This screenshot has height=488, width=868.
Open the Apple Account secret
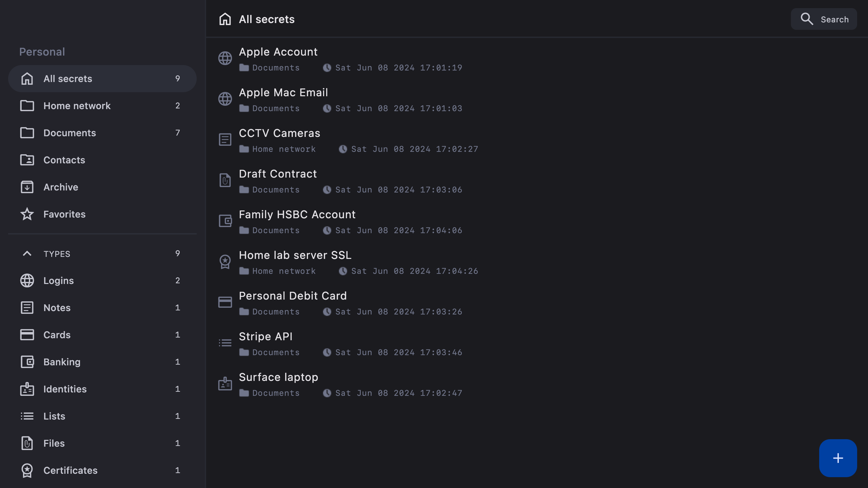(x=278, y=52)
